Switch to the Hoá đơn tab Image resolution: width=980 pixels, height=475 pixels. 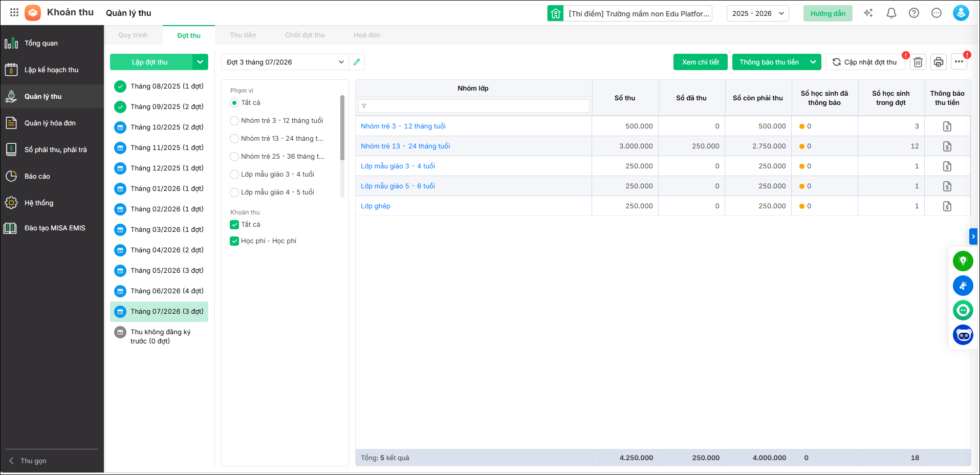tap(367, 35)
